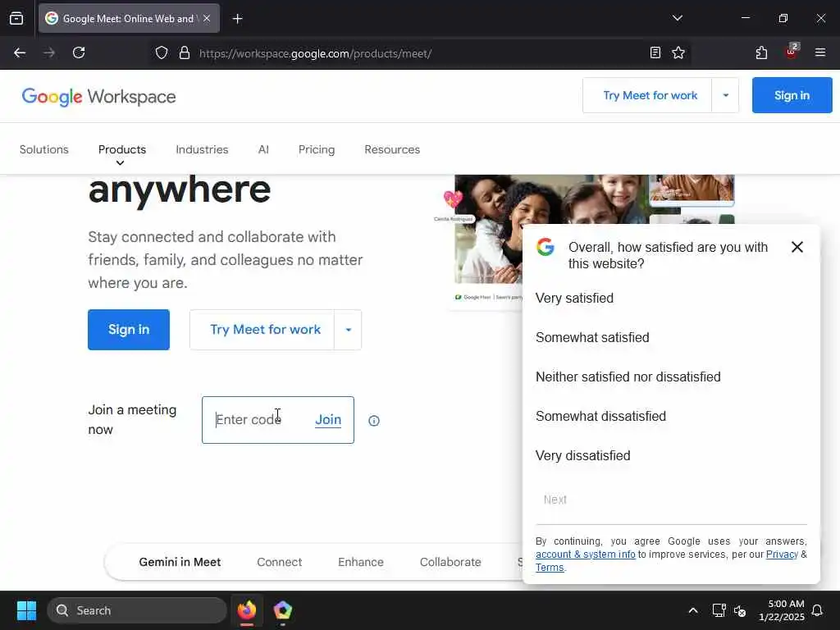Open a new browser tab
This screenshot has height=630, width=840.
pos(237,19)
